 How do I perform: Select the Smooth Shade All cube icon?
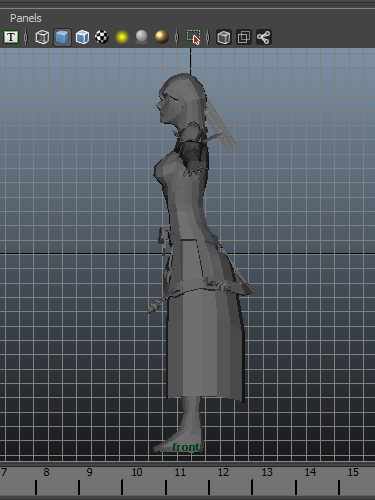(x=62, y=37)
